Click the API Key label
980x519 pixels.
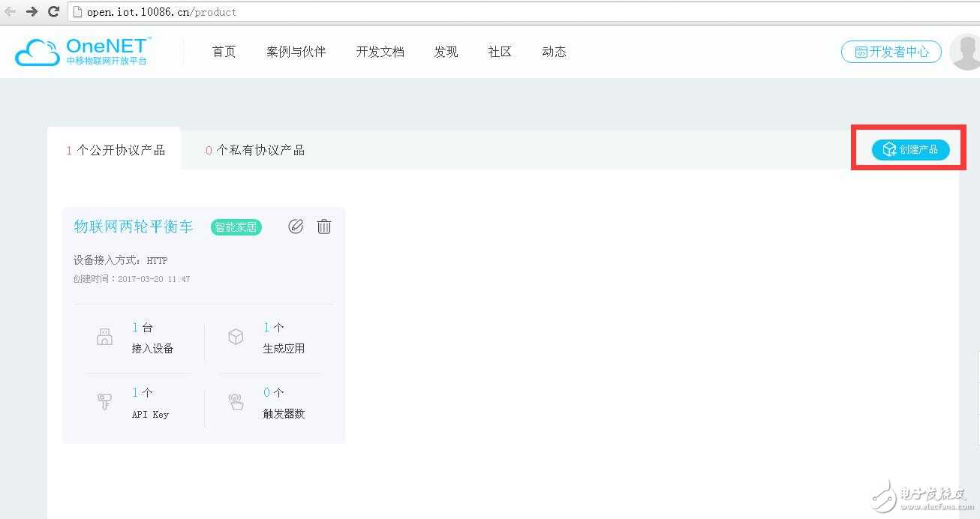(x=150, y=414)
